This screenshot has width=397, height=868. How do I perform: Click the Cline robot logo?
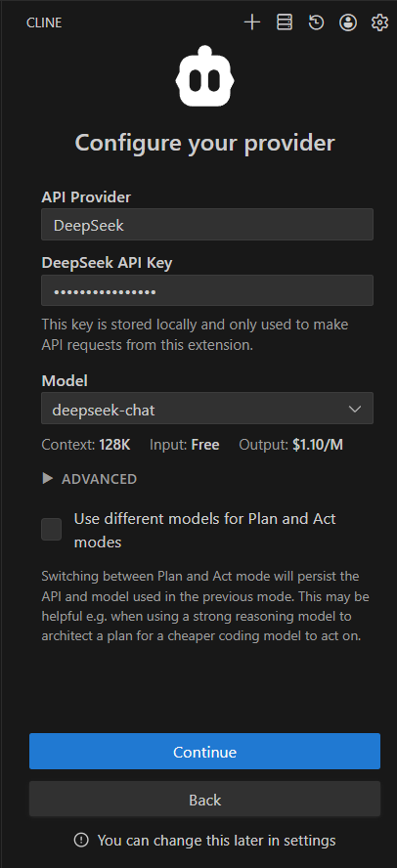pyautogui.click(x=205, y=76)
